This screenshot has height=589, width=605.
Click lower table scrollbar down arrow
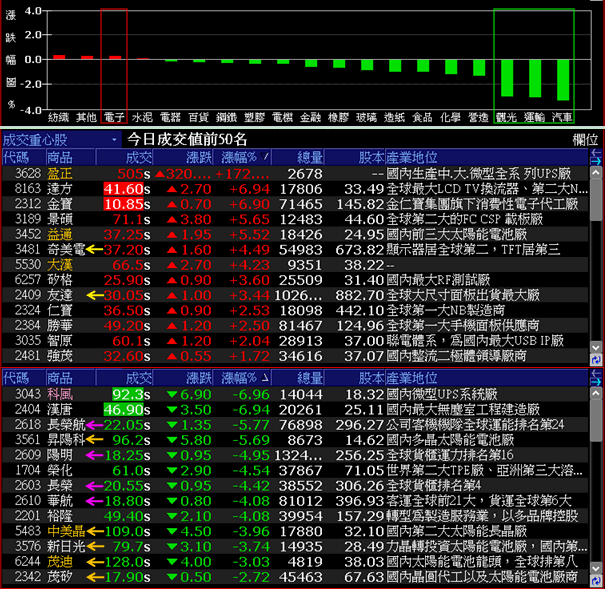coord(596,567)
